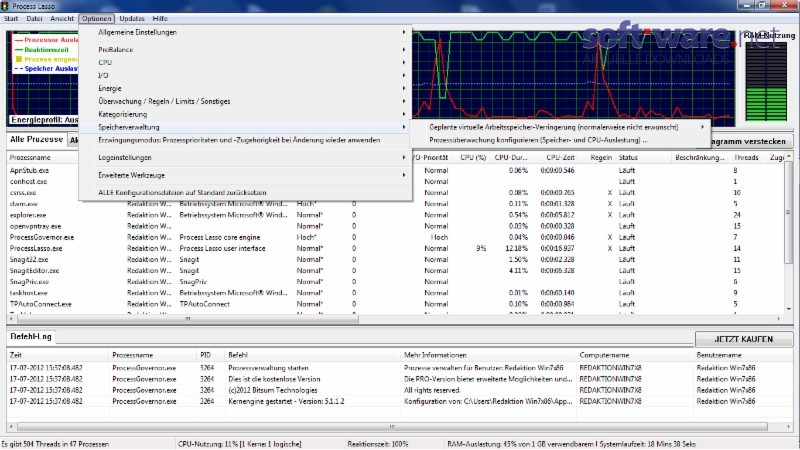Viewport: 800px width, 450px height.
Task: Click the Process Lasso title bar icon
Action: pos(5,6)
